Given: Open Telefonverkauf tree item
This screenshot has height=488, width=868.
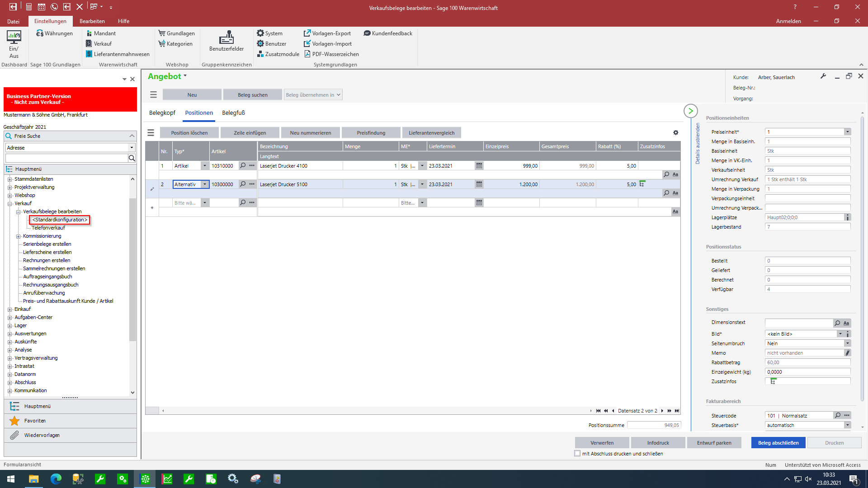Looking at the screenshot, I should 48,228.
